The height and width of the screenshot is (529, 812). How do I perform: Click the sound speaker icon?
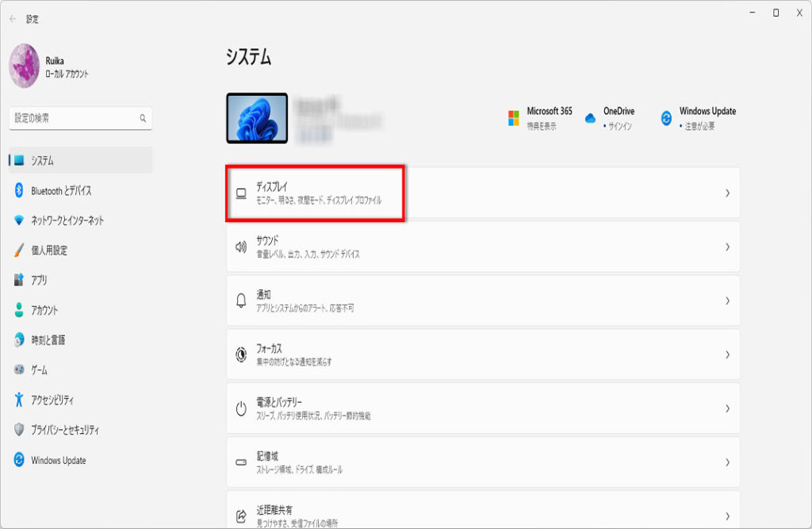point(242,247)
